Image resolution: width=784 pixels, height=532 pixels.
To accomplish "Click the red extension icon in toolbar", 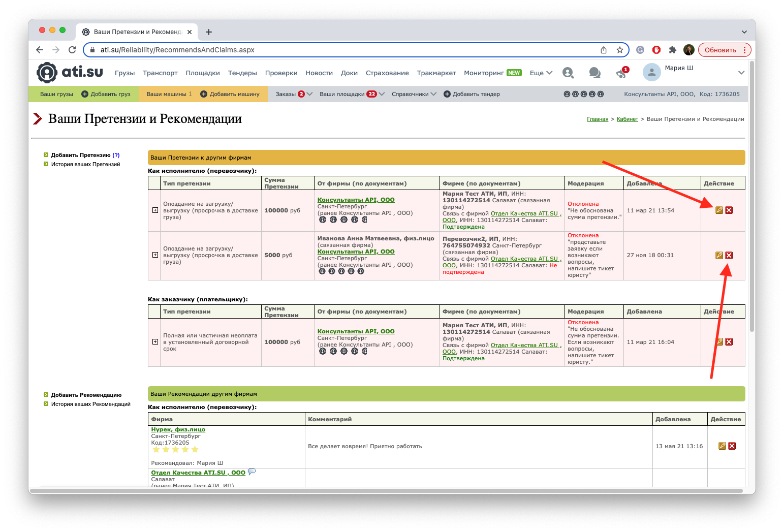I will pos(656,50).
